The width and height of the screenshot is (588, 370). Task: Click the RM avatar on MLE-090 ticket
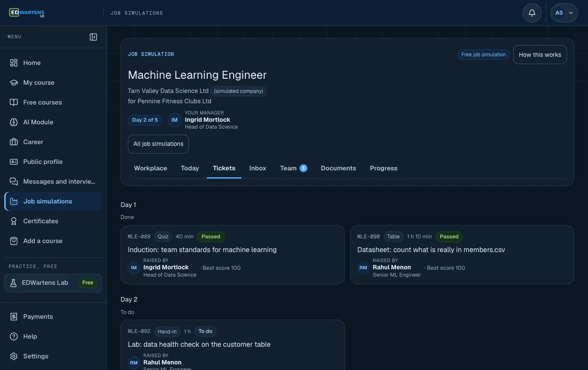pos(363,268)
